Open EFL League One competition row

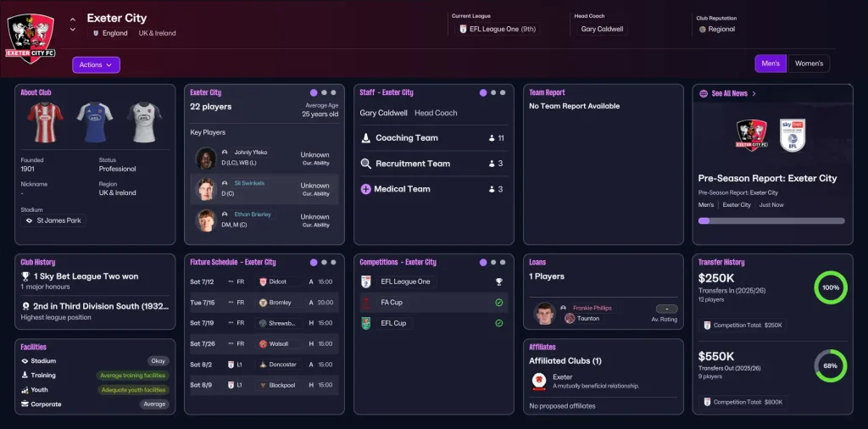click(x=433, y=281)
